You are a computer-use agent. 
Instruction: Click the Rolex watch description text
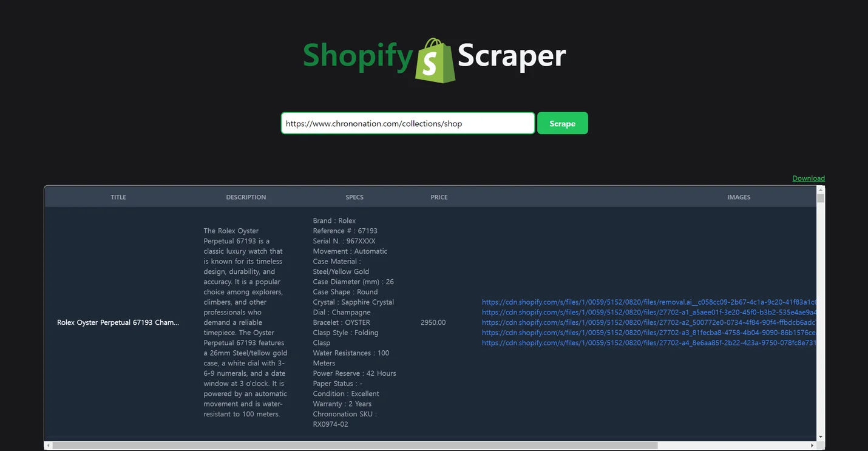tap(246, 322)
